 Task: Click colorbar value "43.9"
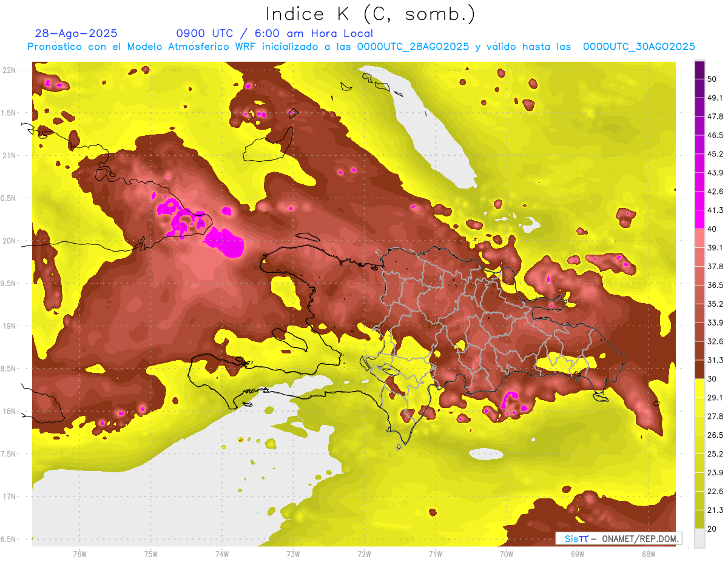(x=715, y=173)
